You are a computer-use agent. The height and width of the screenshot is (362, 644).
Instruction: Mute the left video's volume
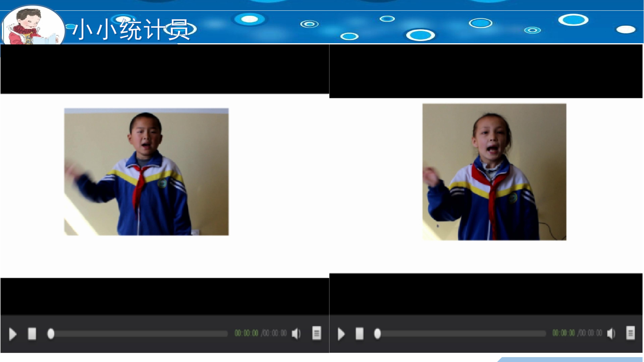click(x=296, y=334)
